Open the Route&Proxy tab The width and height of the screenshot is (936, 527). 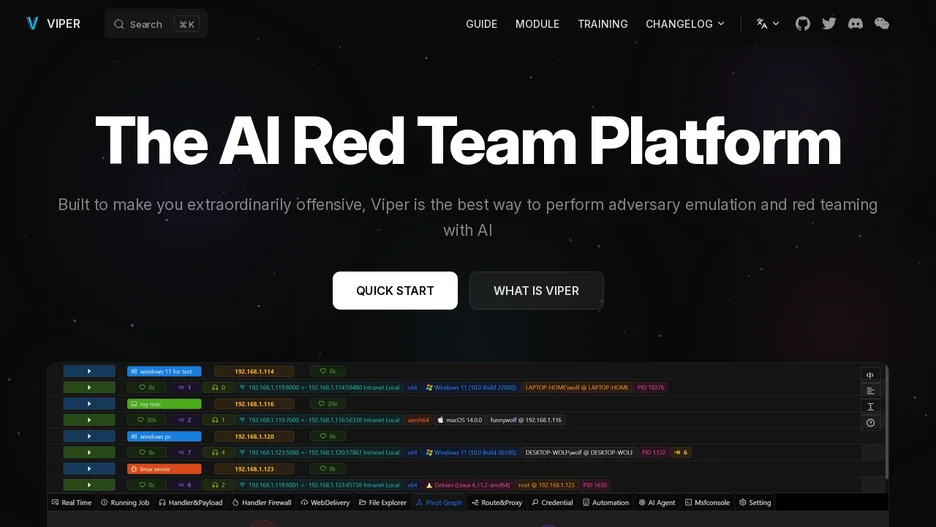pyautogui.click(x=497, y=503)
